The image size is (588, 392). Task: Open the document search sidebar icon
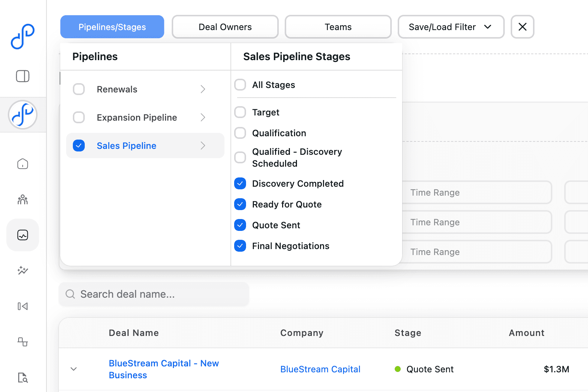(23, 378)
